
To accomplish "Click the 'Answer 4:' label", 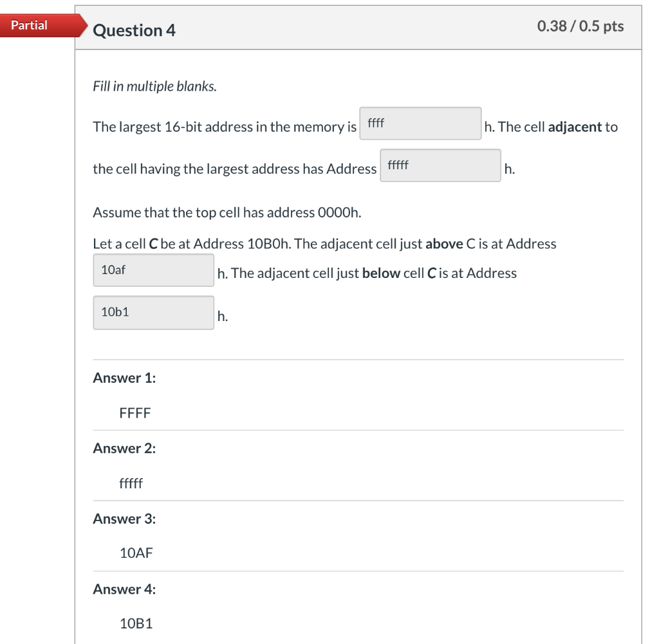I will [124, 589].
